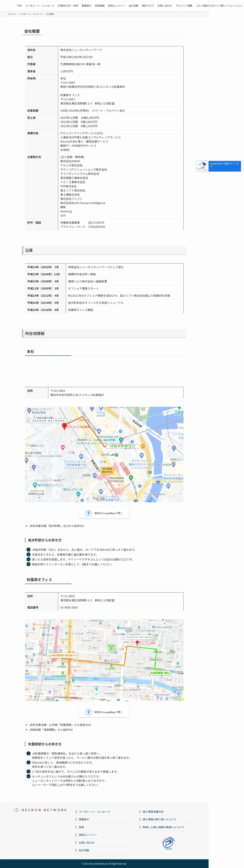Open ゴルフ場向けロボット導入ソリューション in the top navigation

click(219, 6)
